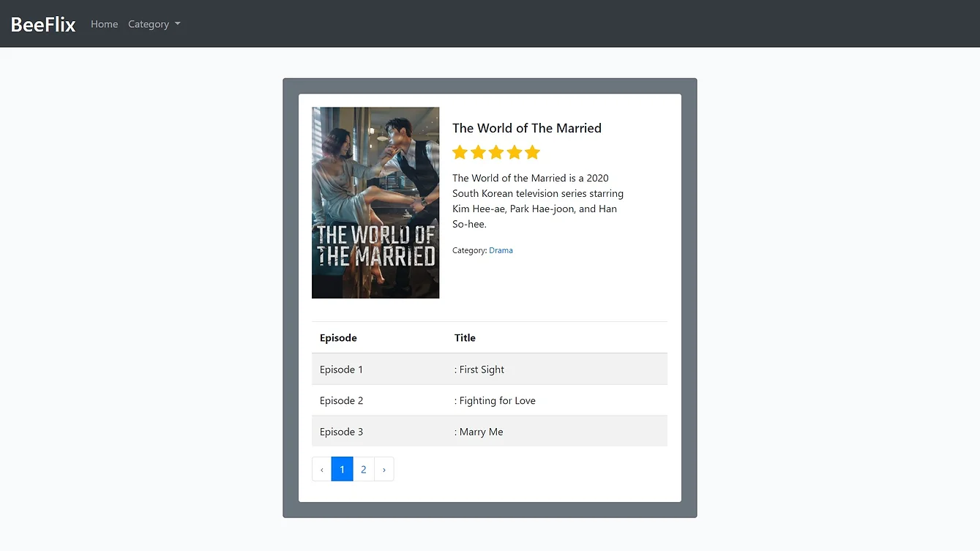
Task: Click the ": Marry Me" title cell
Action: [557, 432]
